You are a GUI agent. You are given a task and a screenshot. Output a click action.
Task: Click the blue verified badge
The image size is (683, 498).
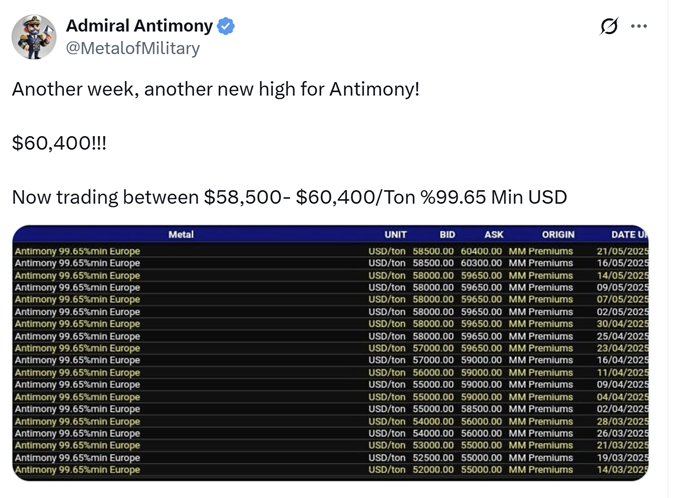coord(227,26)
